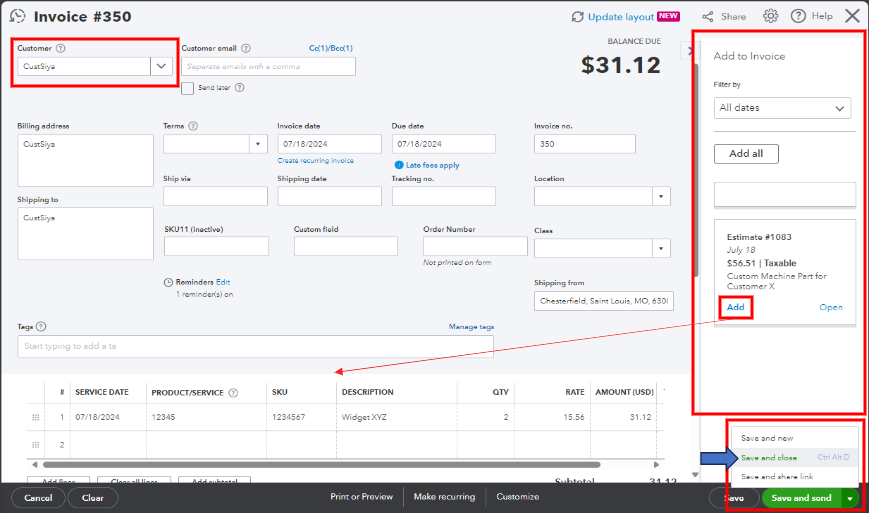Click help icon next to Customer email
Screen dimensions: 869x513
246,48
